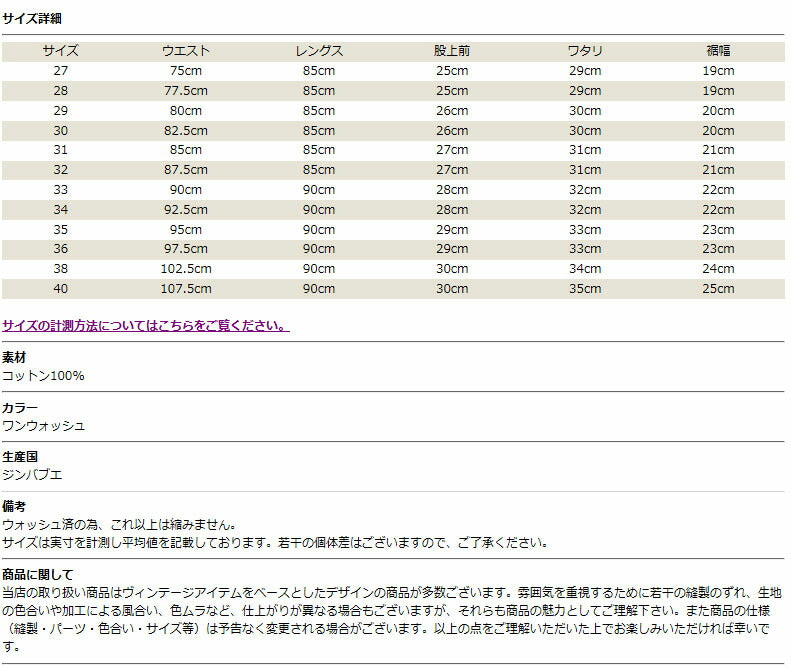The height and width of the screenshot is (668, 791).
Task: Select the 92.5cm waist cell
Action: point(186,210)
